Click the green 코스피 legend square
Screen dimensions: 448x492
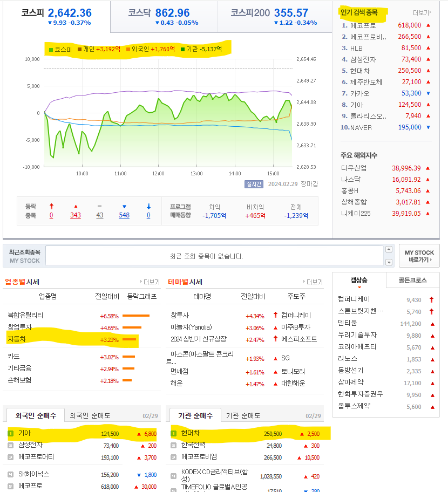(x=51, y=50)
